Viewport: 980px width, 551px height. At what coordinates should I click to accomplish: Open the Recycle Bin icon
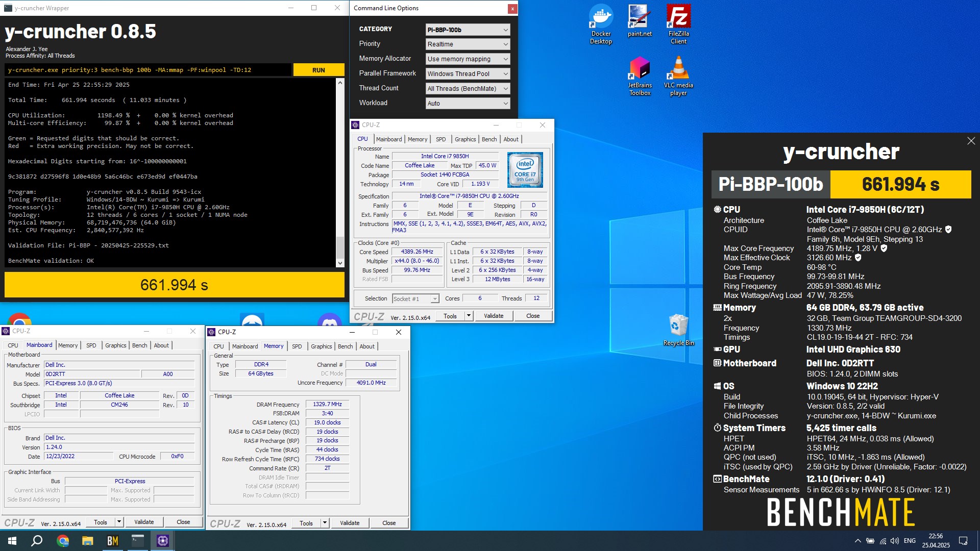coord(678,330)
